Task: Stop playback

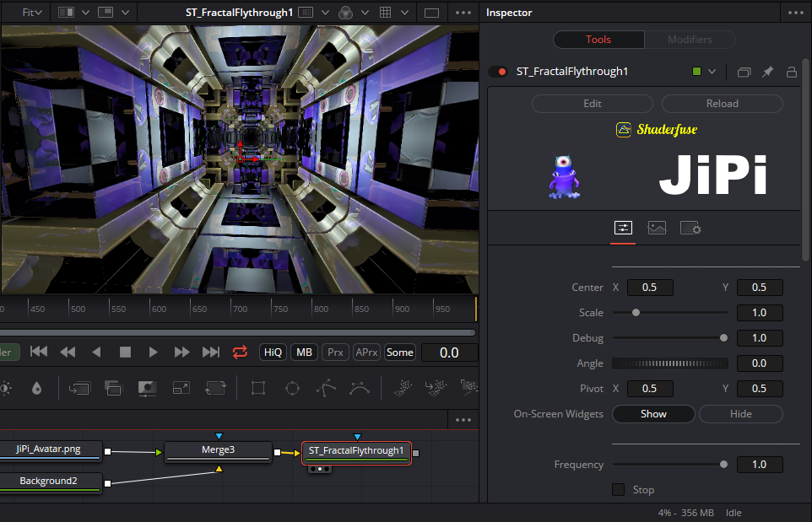Action: [125, 352]
